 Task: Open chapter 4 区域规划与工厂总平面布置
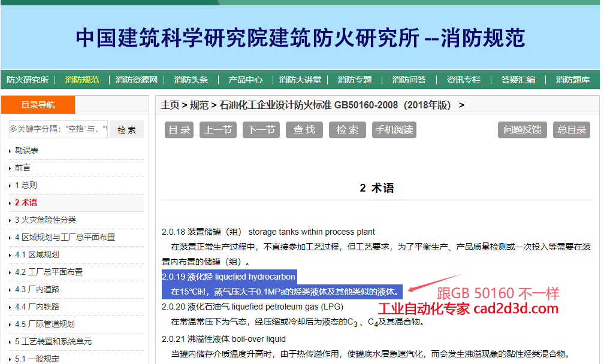65,237
